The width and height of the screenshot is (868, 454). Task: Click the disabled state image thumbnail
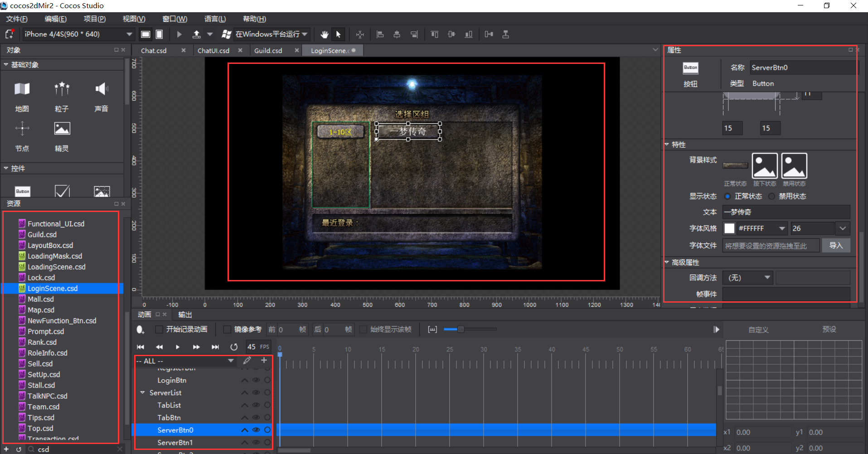click(x=794, y=166)
